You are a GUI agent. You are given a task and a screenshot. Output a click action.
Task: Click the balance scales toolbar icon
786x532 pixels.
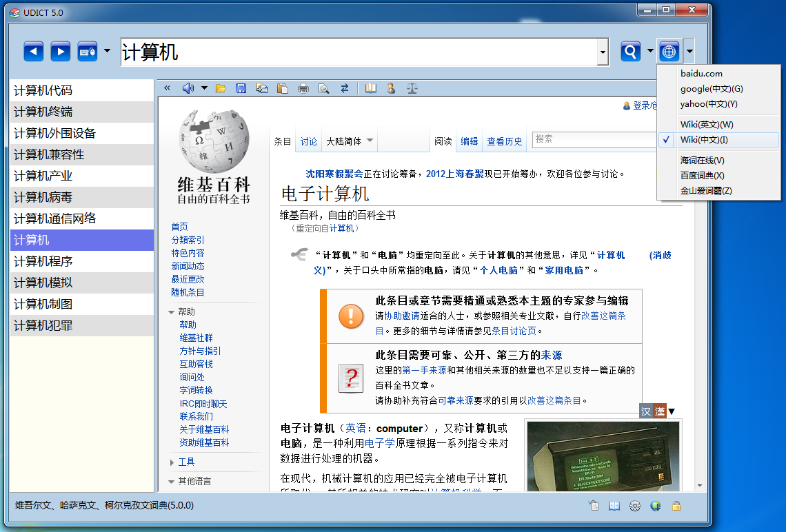412,88
